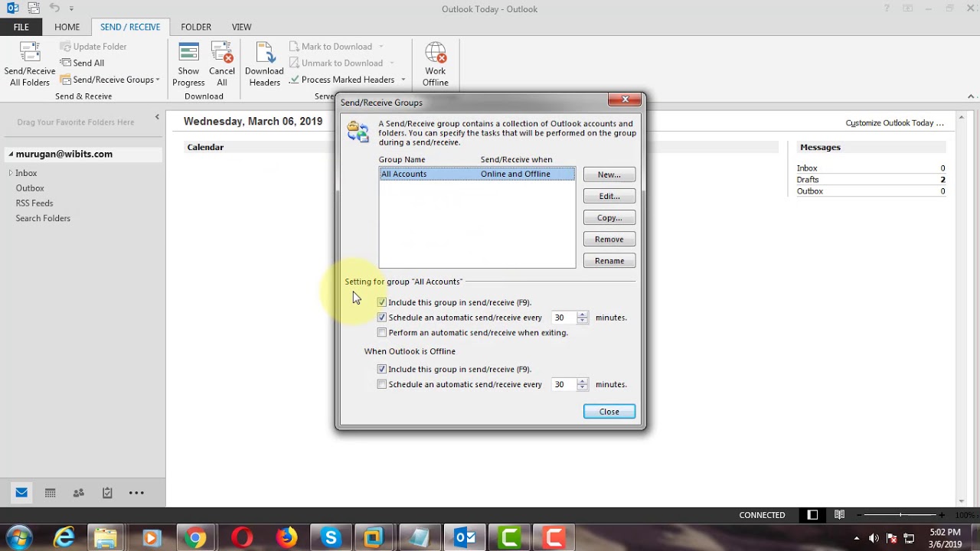Screen dimensions: 980x551
Task: Click the volume icon in system tray
Action: [874, 538]
